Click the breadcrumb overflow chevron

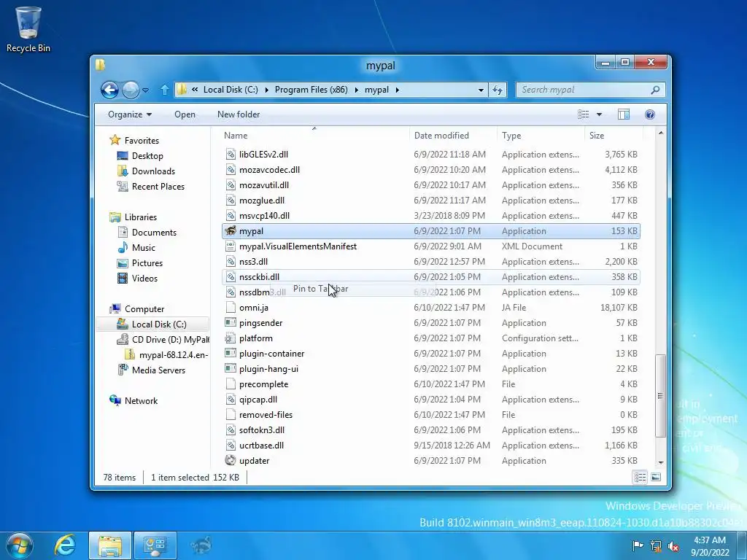click(195, 90)
